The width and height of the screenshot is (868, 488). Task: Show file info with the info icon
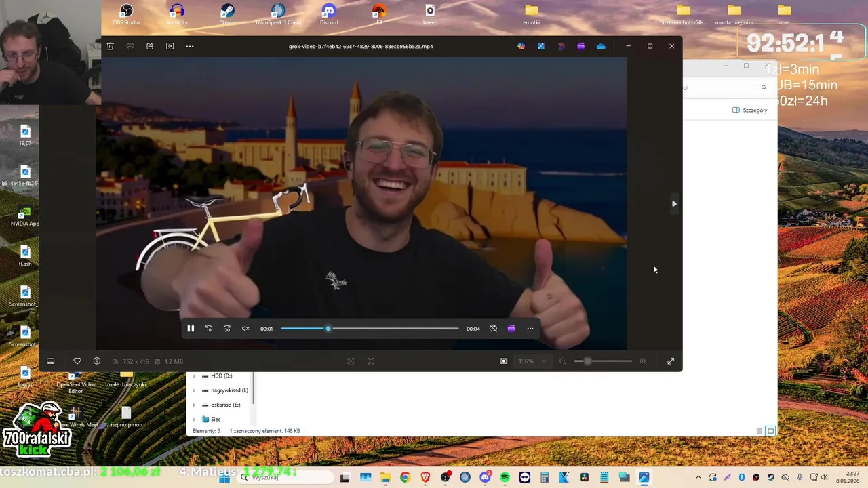tap(97, 361)
